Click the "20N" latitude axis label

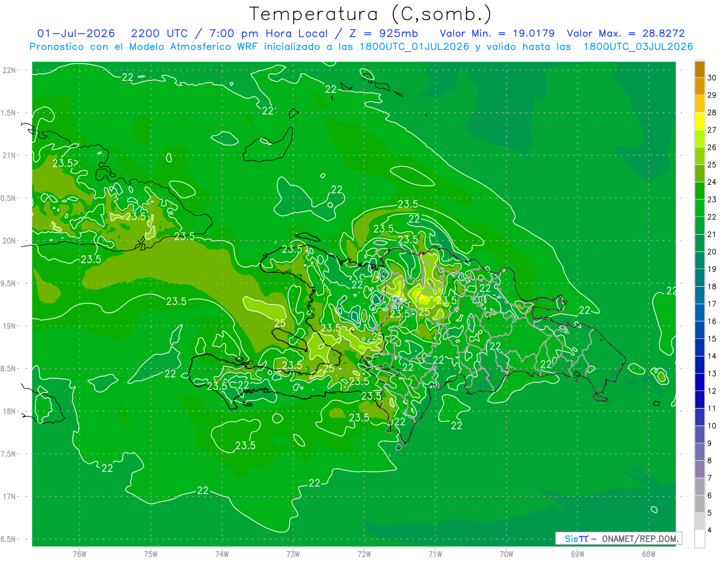tap(10, 241)
